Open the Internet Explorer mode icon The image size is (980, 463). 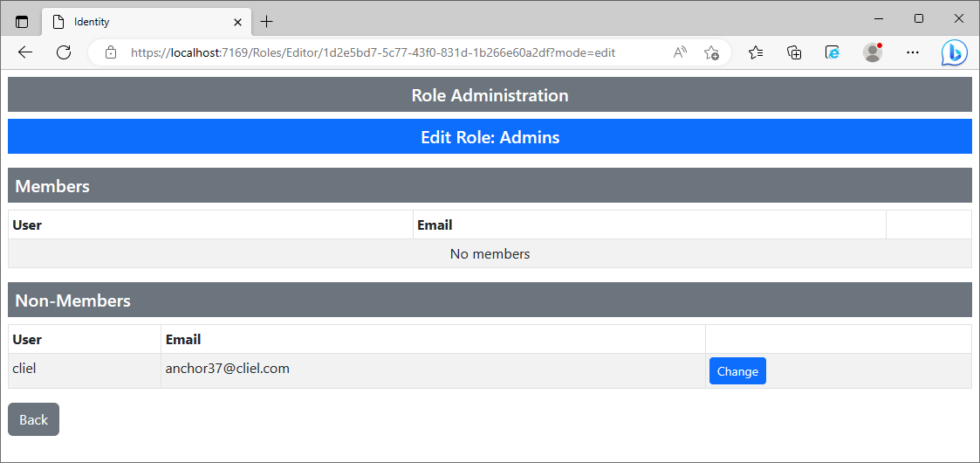832,52
